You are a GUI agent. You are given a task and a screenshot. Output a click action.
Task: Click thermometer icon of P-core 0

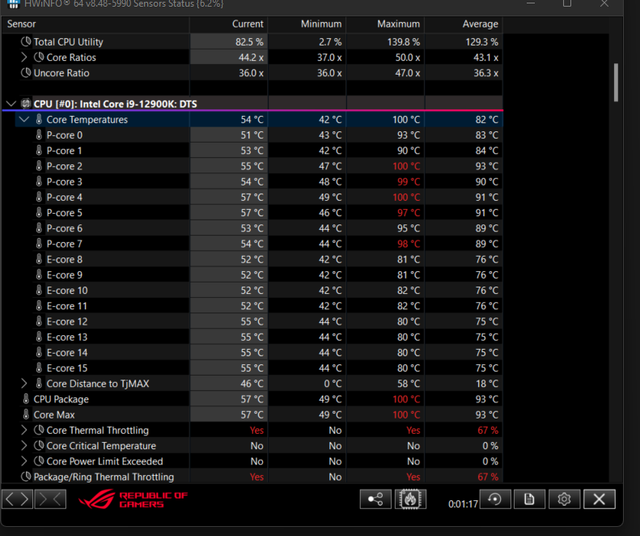pos(39,135)
